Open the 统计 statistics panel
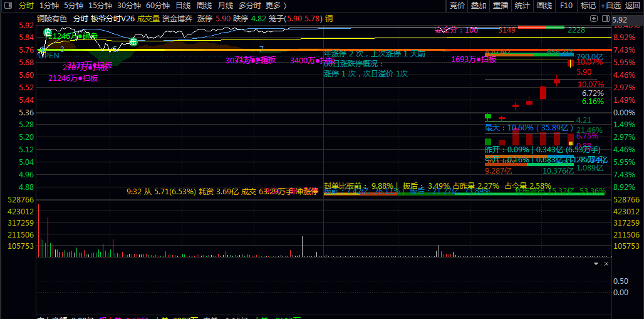Image resolution: width=644 pixels, height=319 pixels. pos(522,6)
